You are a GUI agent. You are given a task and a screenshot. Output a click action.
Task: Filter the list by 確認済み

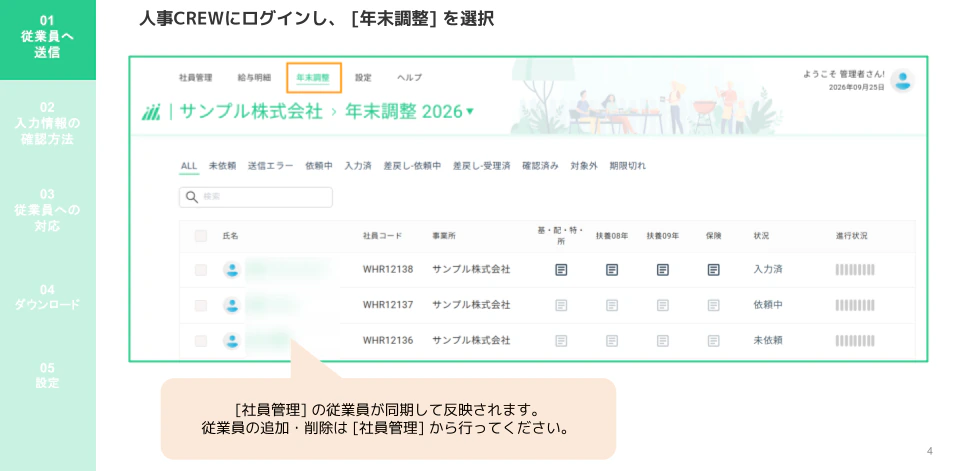tap(540, 166)
